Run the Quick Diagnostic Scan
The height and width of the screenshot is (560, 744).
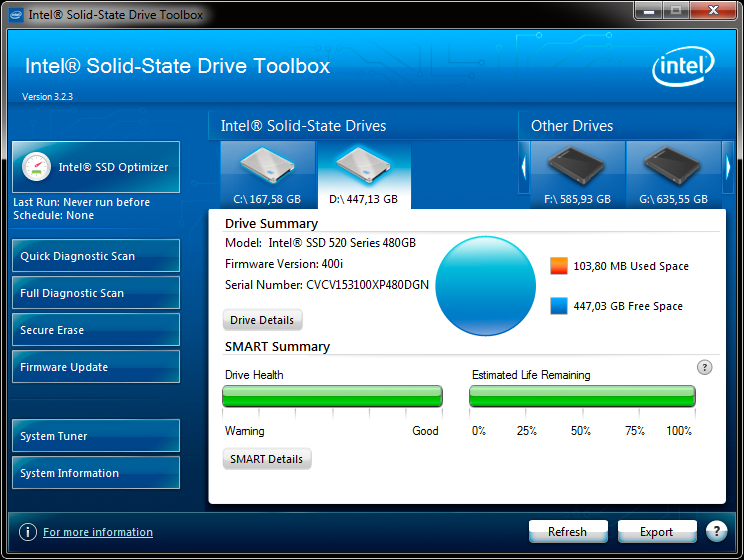tap(96, 256)
